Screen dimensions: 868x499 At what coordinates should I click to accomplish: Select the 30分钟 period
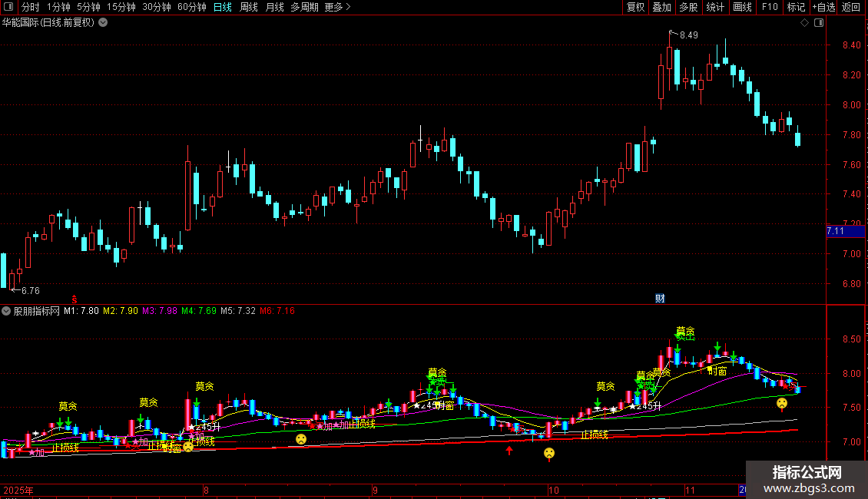point(157,7)
